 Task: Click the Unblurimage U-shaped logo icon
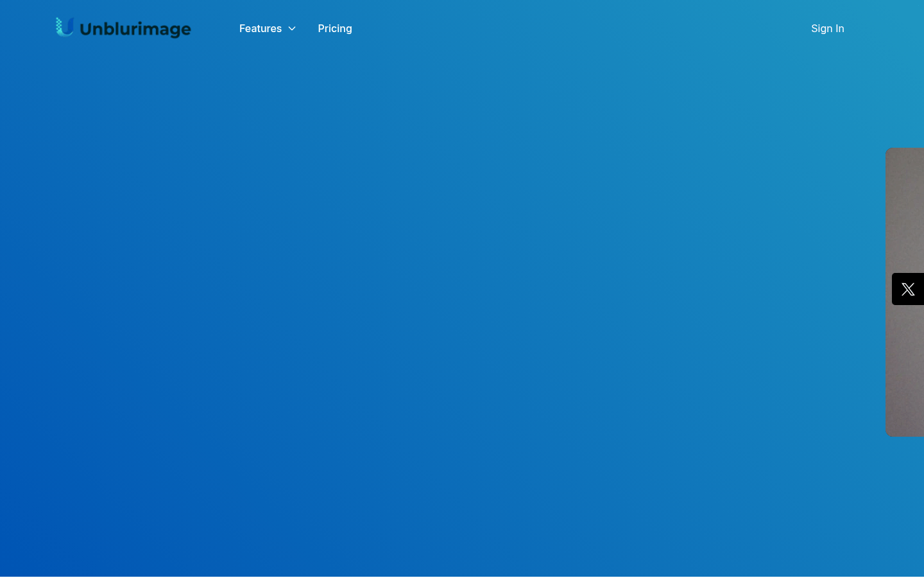coord(65,27)
